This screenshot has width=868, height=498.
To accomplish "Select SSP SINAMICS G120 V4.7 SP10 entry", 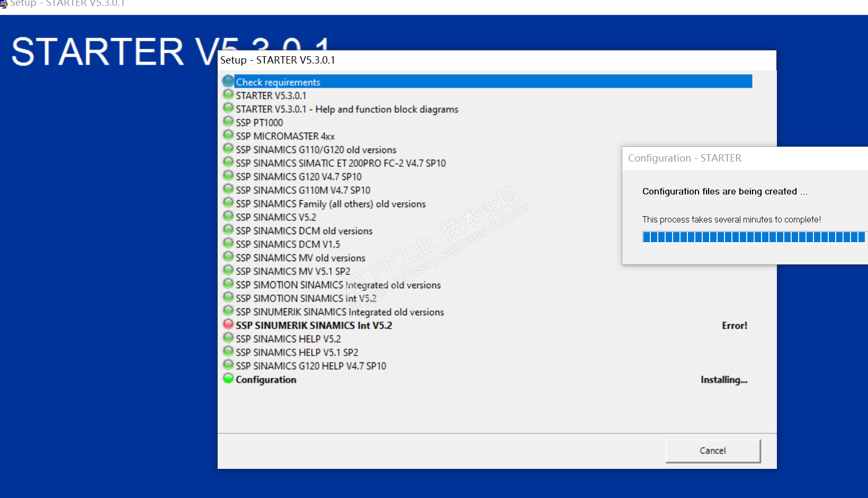I will [x=299, y=177].
